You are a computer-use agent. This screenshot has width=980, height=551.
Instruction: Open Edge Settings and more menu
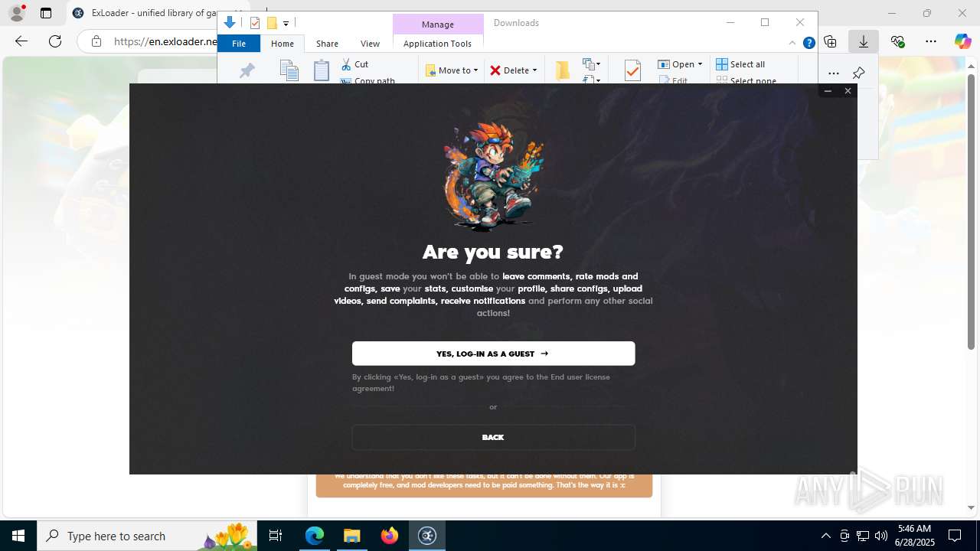click(x=931, y=41)
